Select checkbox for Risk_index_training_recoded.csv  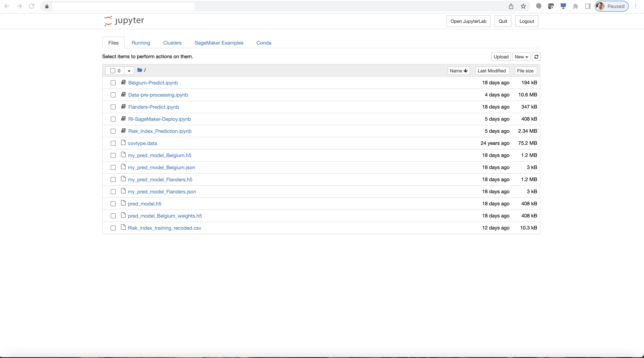pos(113,228)
